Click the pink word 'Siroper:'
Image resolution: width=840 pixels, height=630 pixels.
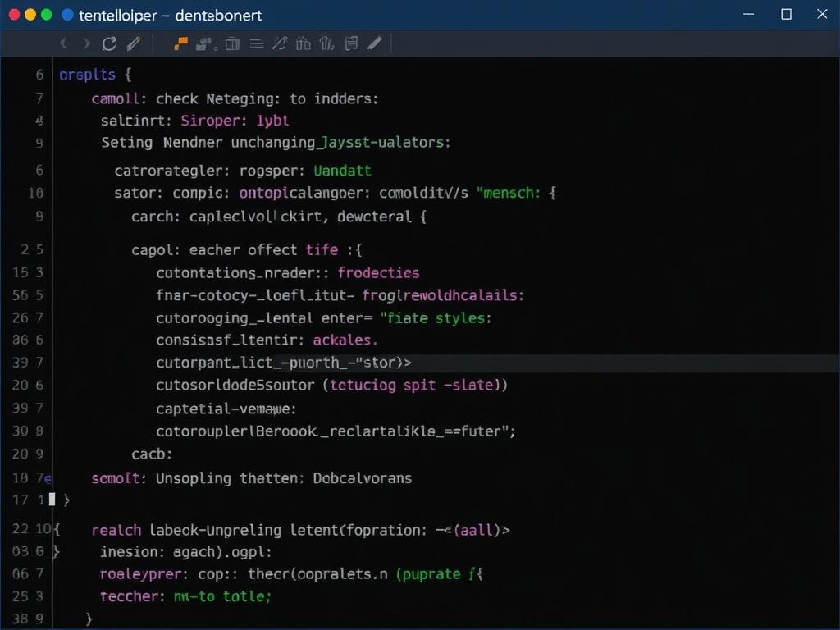coord(214,121)
